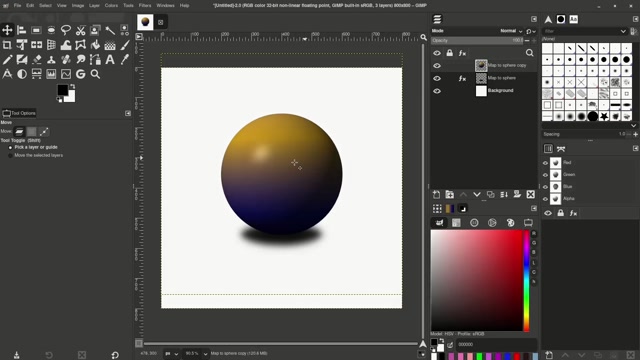The image size is (640, 360).
Task: Select the Text tool
Action: (110, 59)
